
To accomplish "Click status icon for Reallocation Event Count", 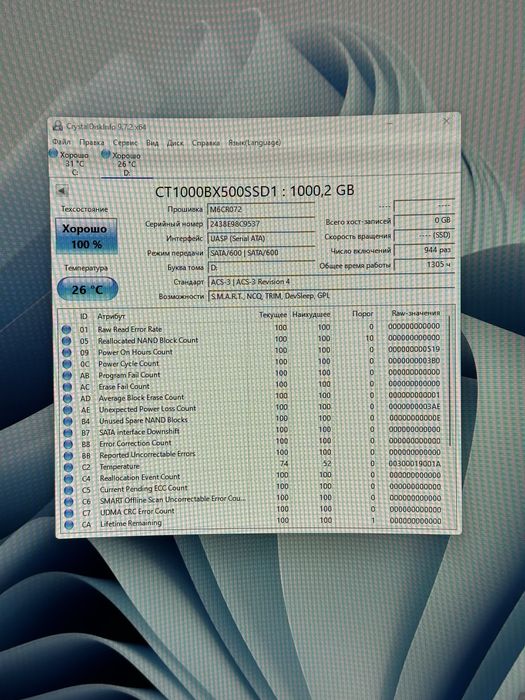I will pyautogui.click(x=68, y=479).
